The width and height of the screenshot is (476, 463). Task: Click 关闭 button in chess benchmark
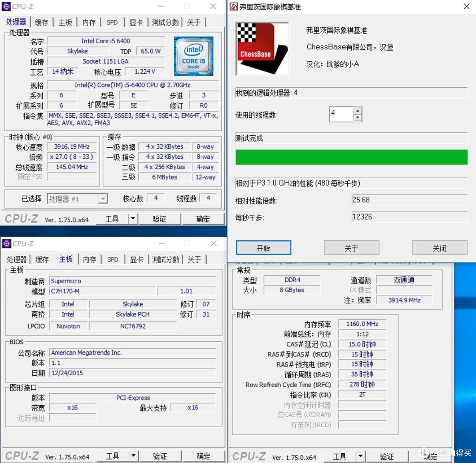pyautogui.click(x=439, y=248)
